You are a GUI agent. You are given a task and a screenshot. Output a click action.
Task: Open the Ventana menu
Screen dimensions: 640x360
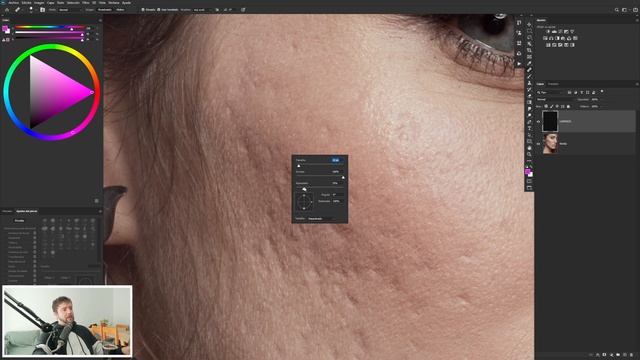pyautogui.click(x=113, y=3)
